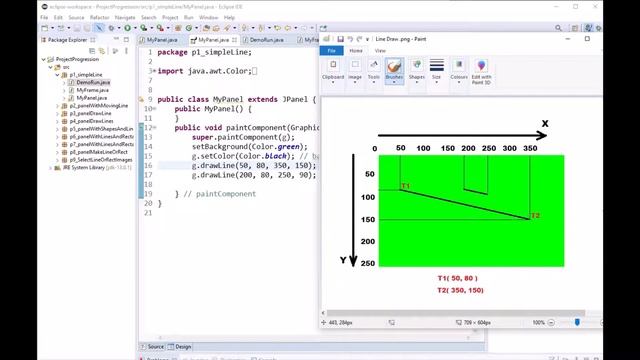Image resolution: width=640 pixels, height=360 pixels.
Task: Click Collapse All icon in Package Explorer
Action: pos(92,51)
